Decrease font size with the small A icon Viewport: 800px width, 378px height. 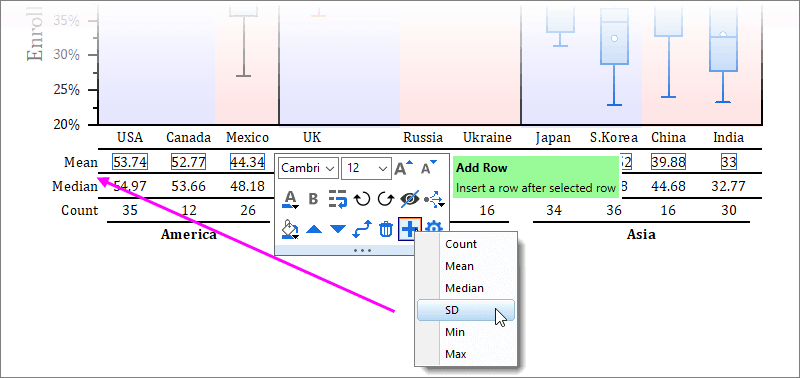(x=429, y=167)
